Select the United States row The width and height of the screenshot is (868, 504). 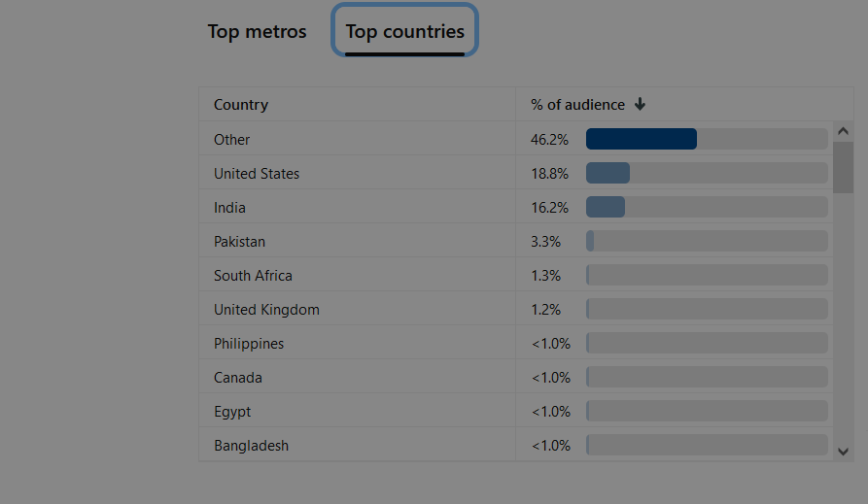(516, 173)
